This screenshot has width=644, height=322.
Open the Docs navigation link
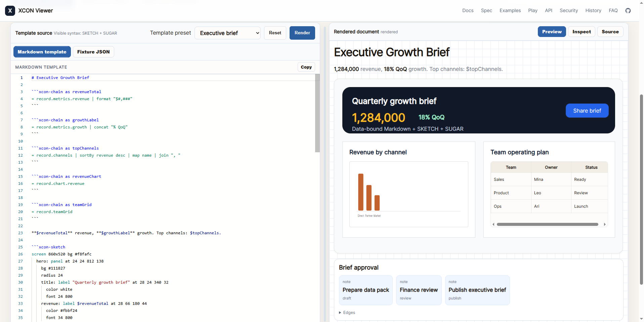tap(468, 11)
